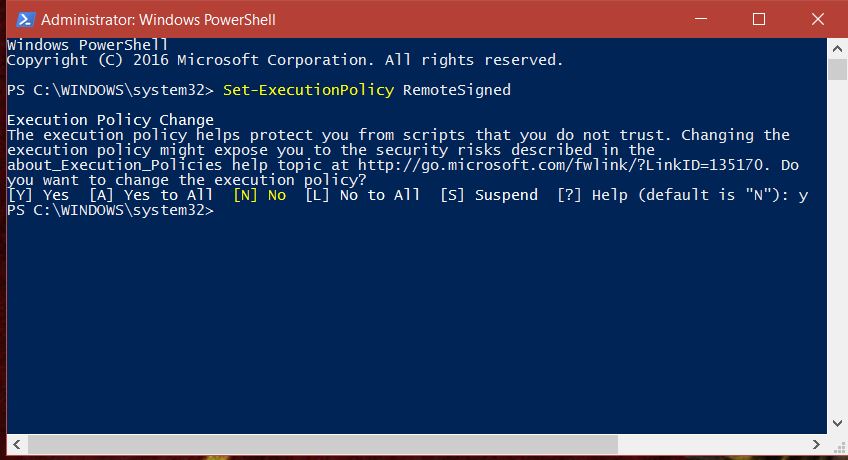Click the RemoteSigned argument text
Image resolution: width=848 pixels, height=460 pixels.
[x=456, y=90]
